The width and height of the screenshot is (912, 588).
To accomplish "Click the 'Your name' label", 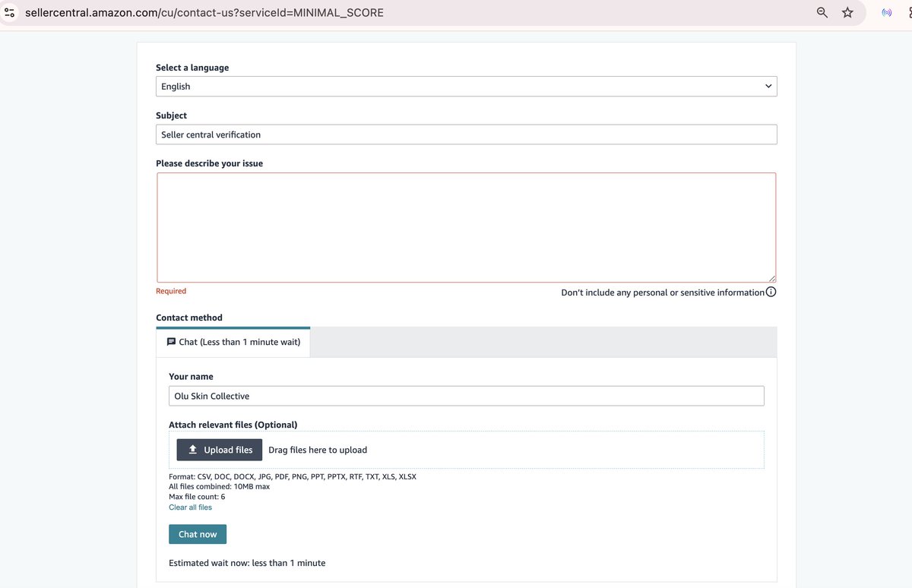I will [191, 377].
